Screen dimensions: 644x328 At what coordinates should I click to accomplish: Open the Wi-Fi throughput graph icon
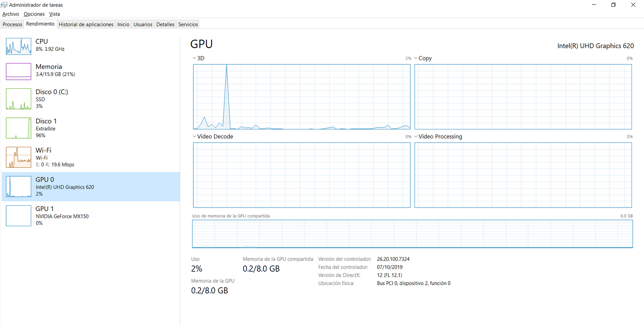tap(18, 157)
